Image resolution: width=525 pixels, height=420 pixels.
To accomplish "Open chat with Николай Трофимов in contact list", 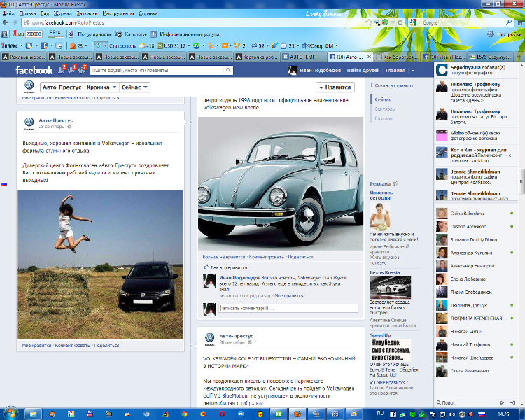I will point(477,344).
